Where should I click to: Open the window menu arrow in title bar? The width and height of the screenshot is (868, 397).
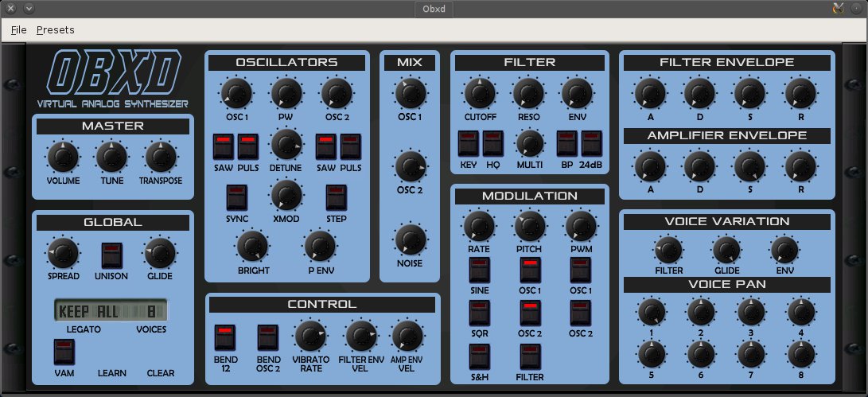click(x=29, y=8)
